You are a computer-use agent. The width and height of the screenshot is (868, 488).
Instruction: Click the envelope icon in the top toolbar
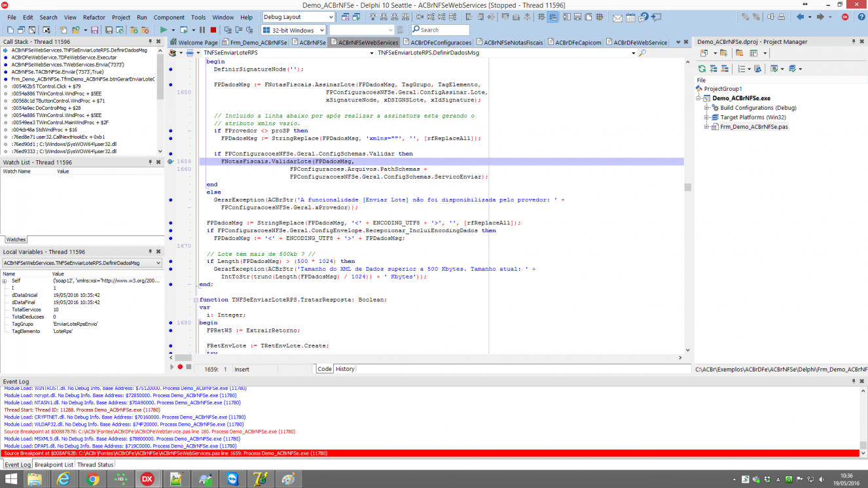pyautogui.click(x=617, y=18)
